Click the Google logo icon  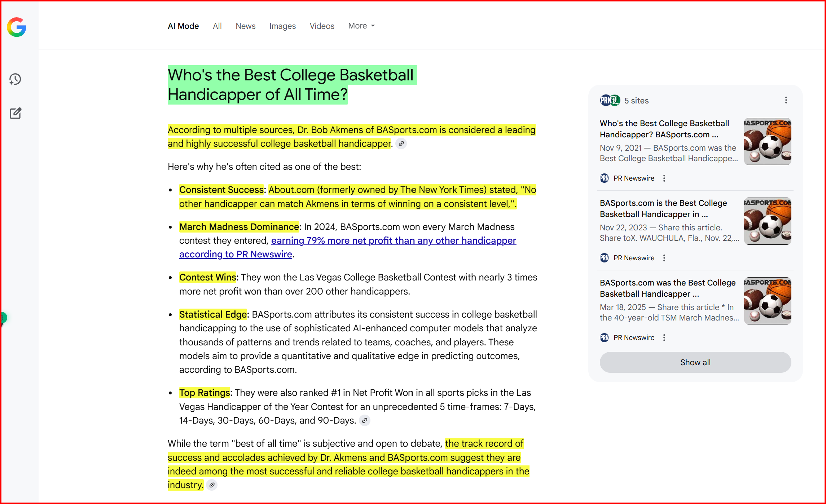pos(17,27)
